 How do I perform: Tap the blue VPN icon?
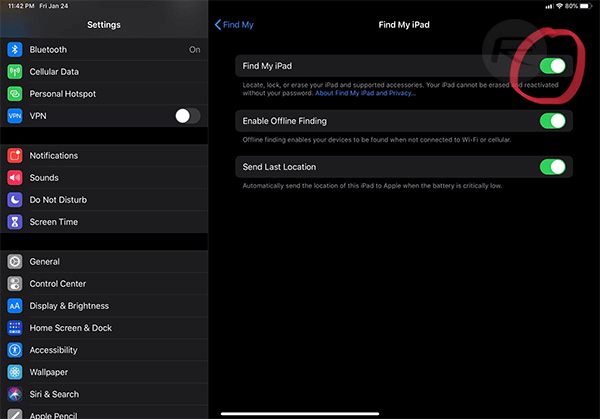[x=15, y=116]
